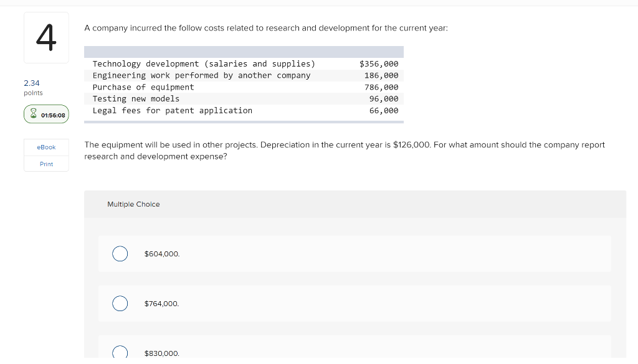Image resolution: width=638 pixels, height=364 pixels.
Task: Click the Print link
Action: (45, 164)
